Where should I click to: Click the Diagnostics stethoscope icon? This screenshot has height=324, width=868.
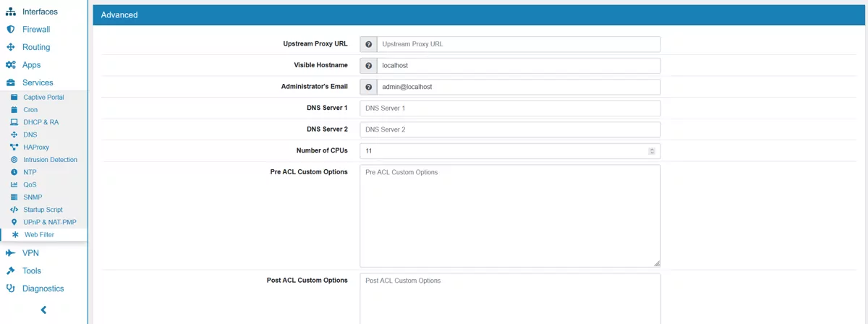coord(10,289)
